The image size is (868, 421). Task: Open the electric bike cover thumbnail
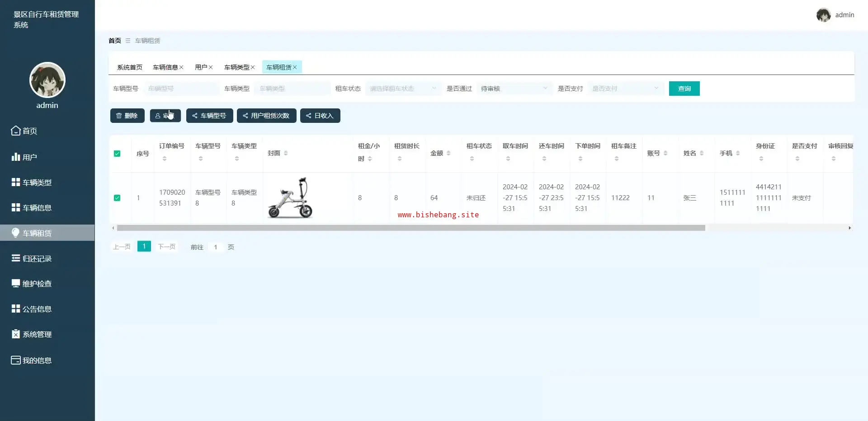[x=290, y=198]
